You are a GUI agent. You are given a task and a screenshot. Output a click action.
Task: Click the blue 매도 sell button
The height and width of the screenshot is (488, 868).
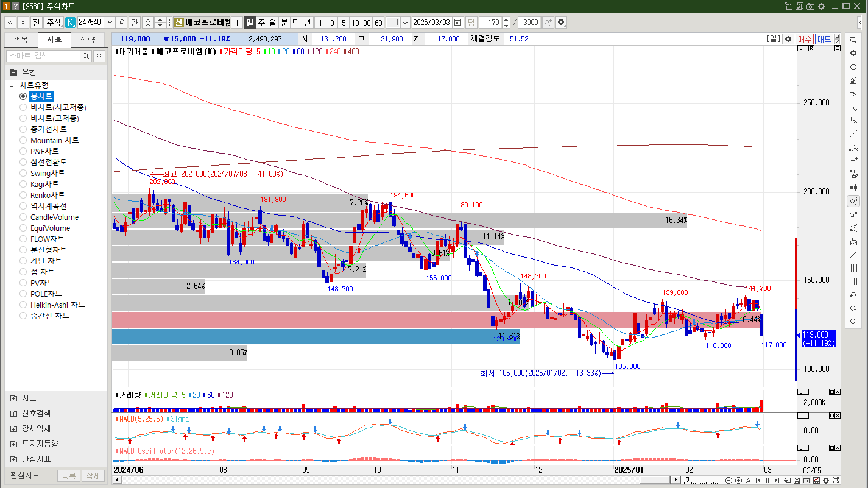pos(824,38)
